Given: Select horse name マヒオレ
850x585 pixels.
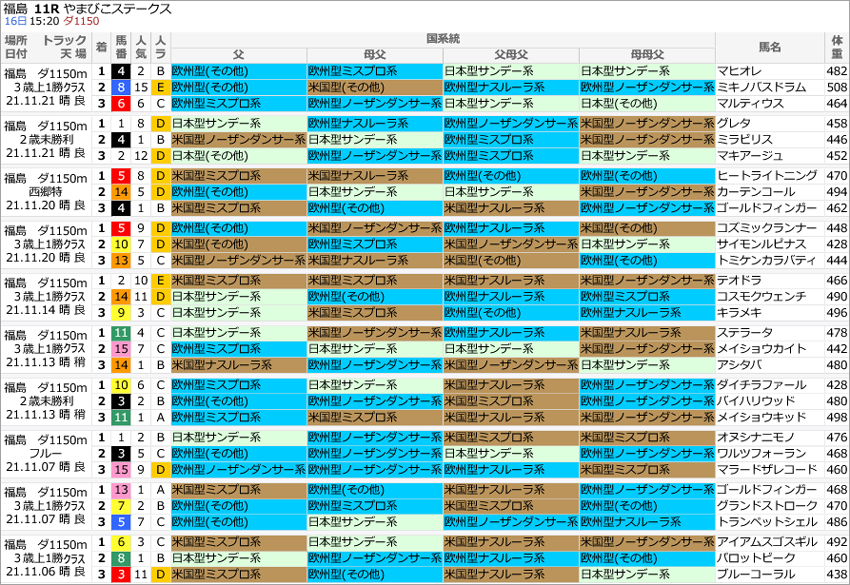Looking at the screenshot, I should tap(739, 71).
